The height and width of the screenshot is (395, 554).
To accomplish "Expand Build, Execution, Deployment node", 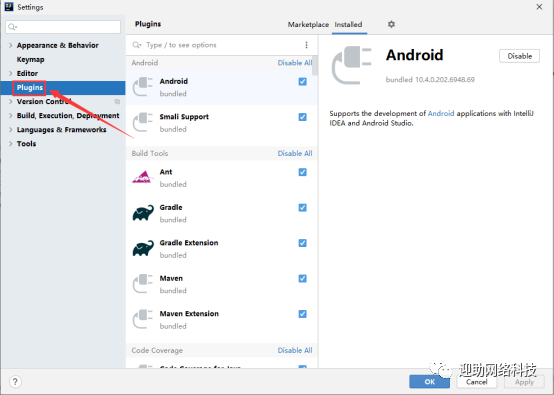I will 11,116.
